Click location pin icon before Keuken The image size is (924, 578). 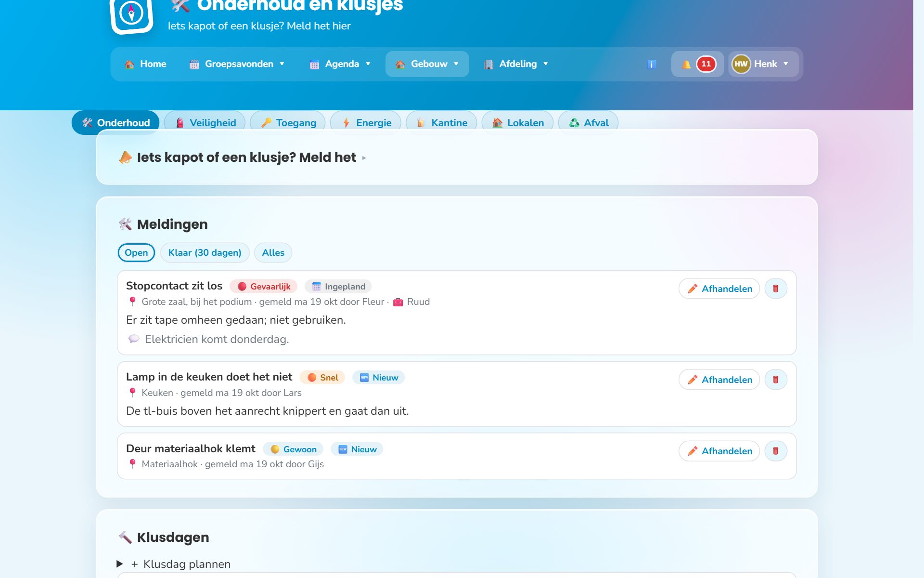coord(132,393)
